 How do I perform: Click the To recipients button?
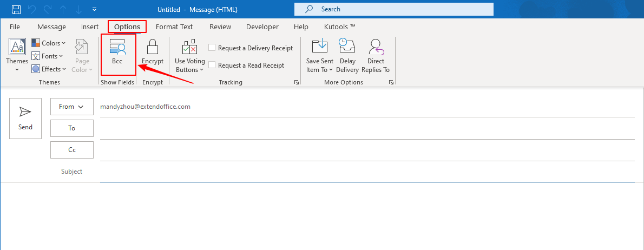tap(71, 128)
